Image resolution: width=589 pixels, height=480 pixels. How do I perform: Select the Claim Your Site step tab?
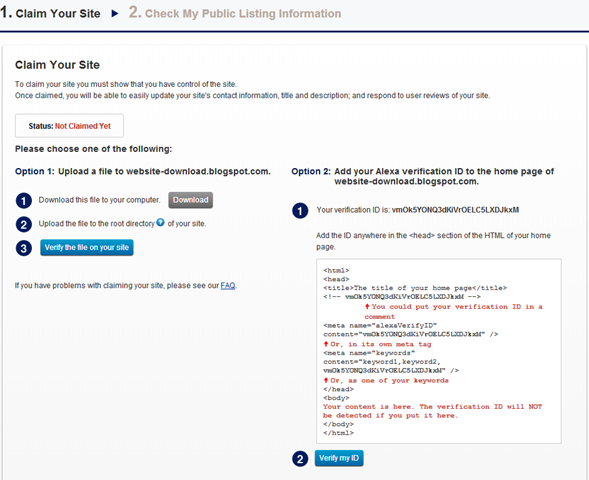[50, 13]
